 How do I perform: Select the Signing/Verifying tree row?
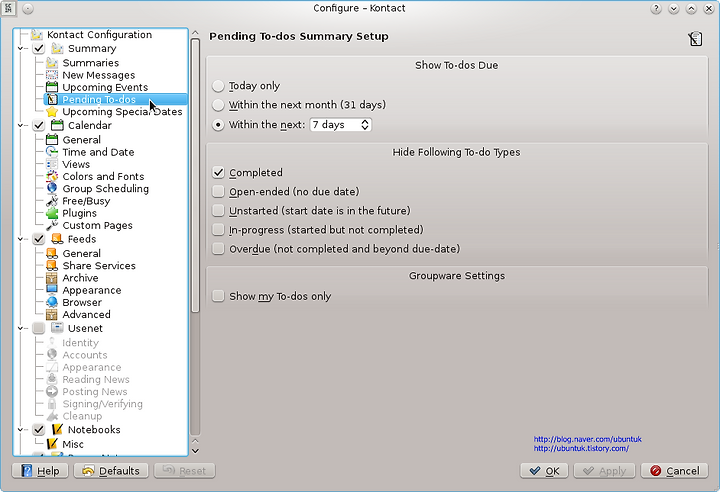102,404
